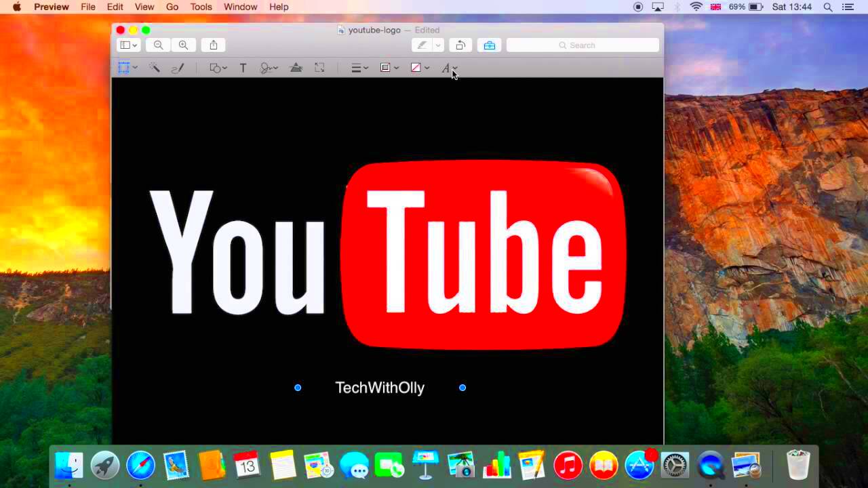
Task: Open Numbers from the Dock
Action: pyautogui.click(x=496, y=466)
